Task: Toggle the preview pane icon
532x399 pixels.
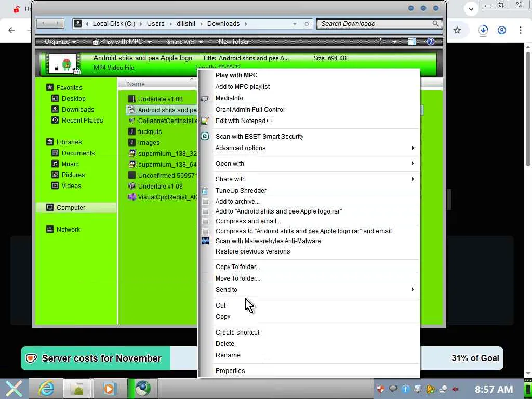Action: pos(411,42)
